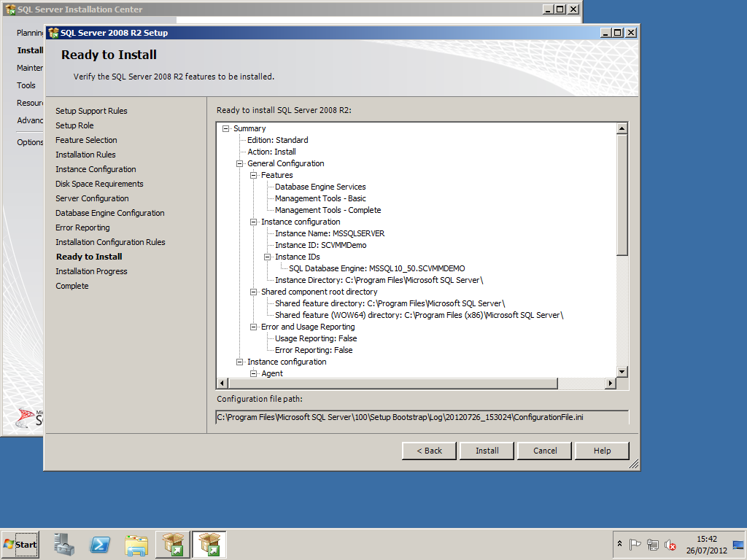Select Management Tools - Basic row
The height and width of the screenshot is (560, 747).
click(x=320, y=198)
